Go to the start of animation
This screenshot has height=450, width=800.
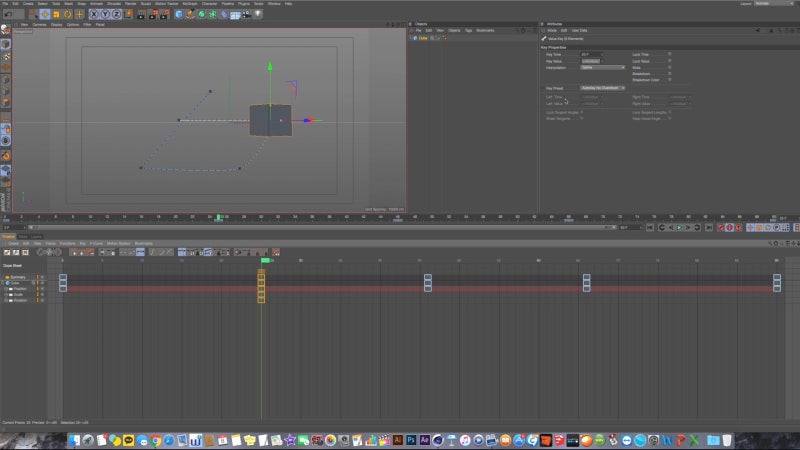(650, 228)
